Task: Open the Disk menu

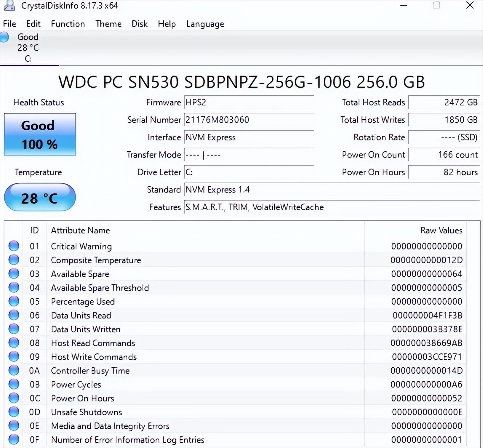Action: pos(139,24)
